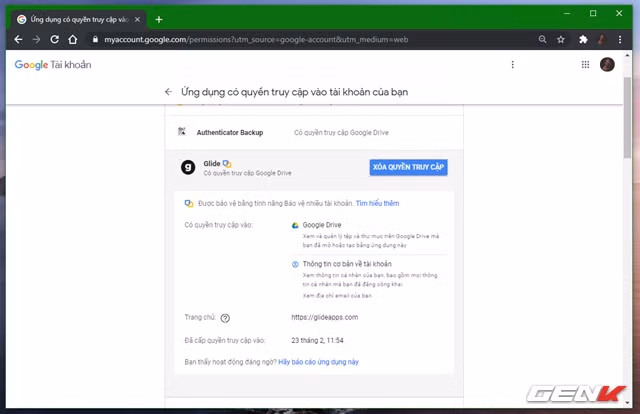Click the address bar URL

[256, 39]
